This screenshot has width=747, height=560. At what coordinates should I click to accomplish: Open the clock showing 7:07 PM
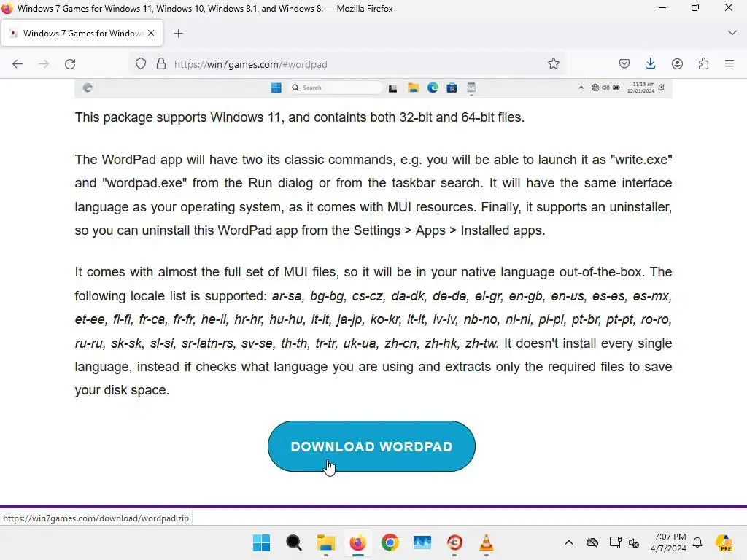tap(669, 542)
